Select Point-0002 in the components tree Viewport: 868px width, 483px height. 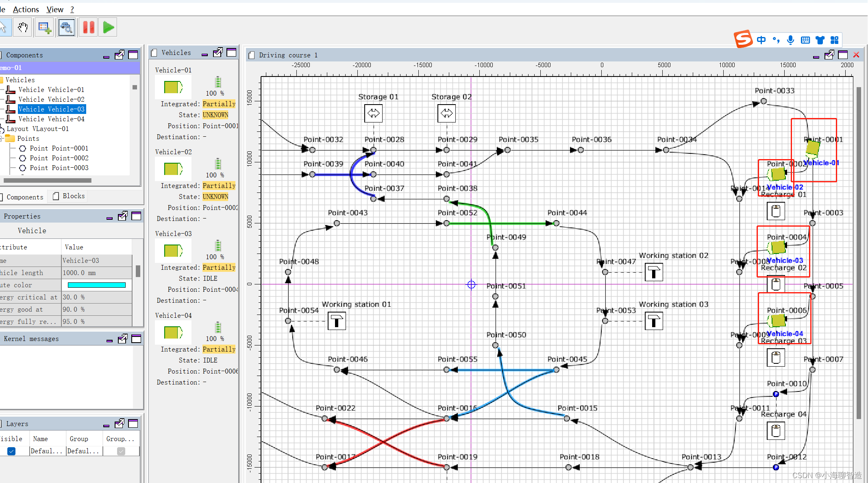tap(59, 158)
